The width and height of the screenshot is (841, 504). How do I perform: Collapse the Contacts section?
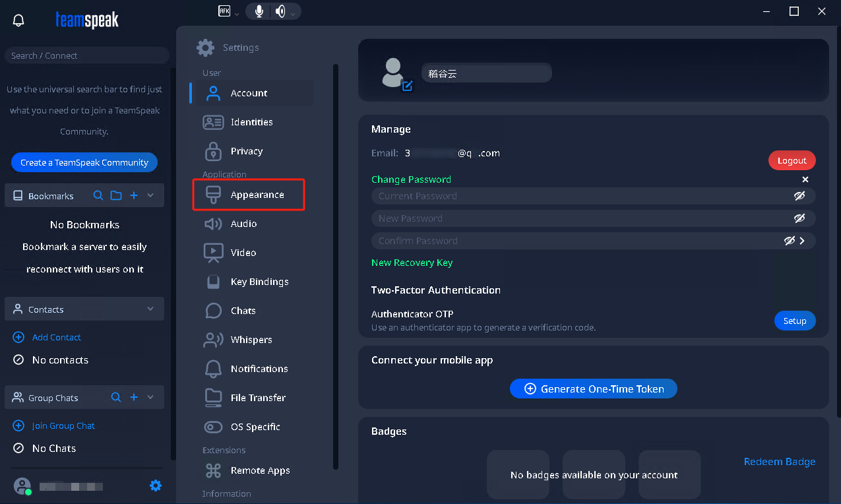(150, 309)
